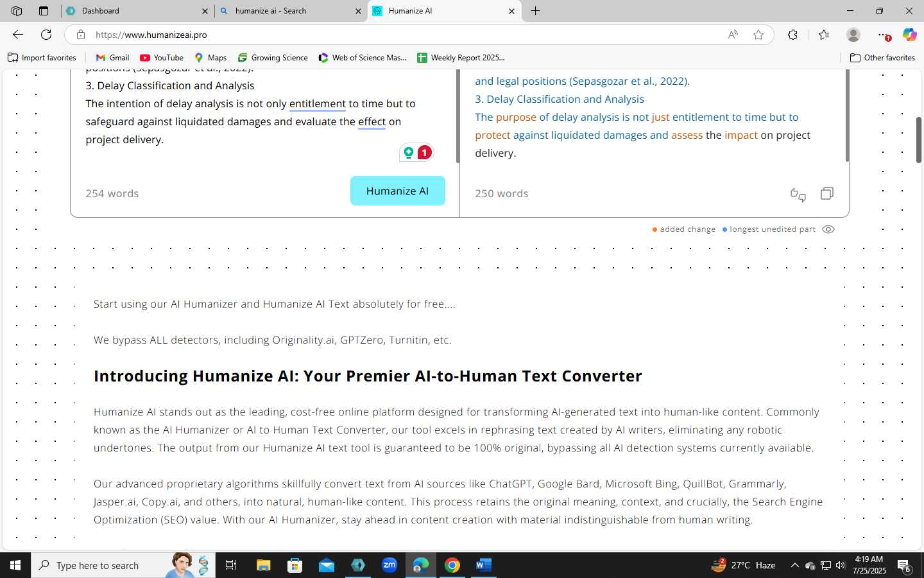
Task: Open Settings and more menu
Action: (884, 35)
